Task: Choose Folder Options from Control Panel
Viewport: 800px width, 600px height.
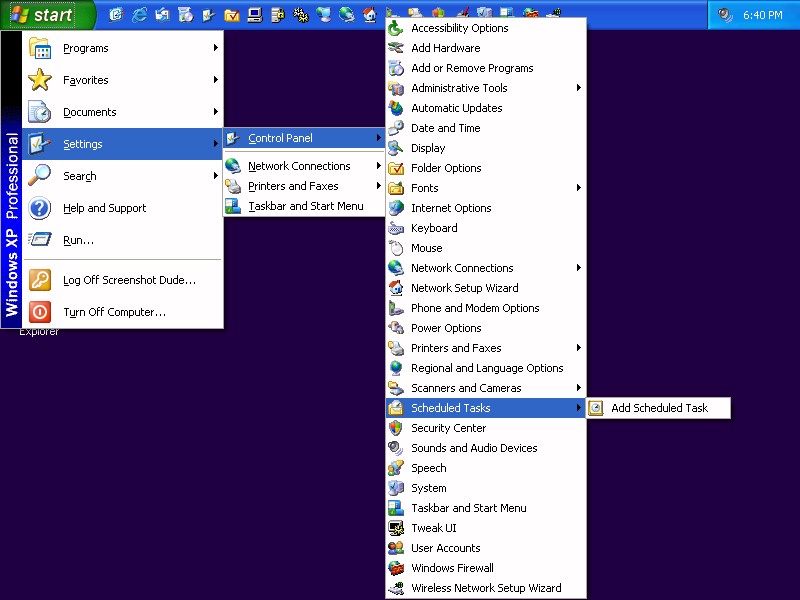Action: click(x=446, y=168)
